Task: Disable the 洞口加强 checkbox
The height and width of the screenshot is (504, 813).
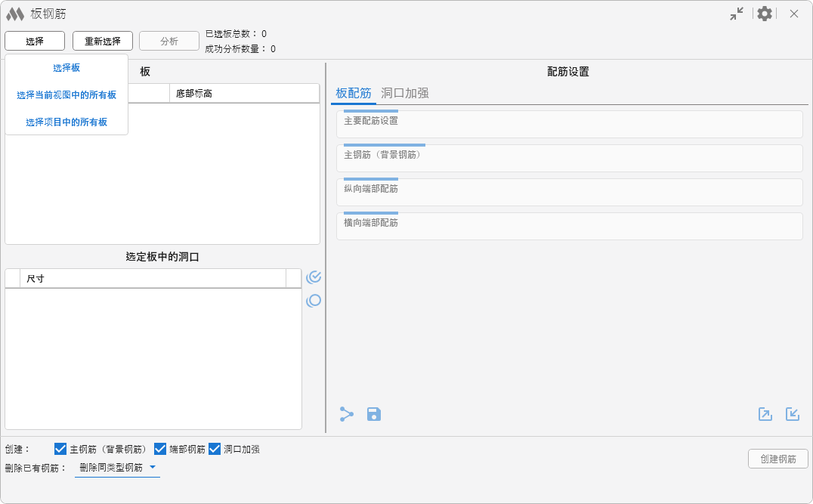Action: tap(215, 449)
